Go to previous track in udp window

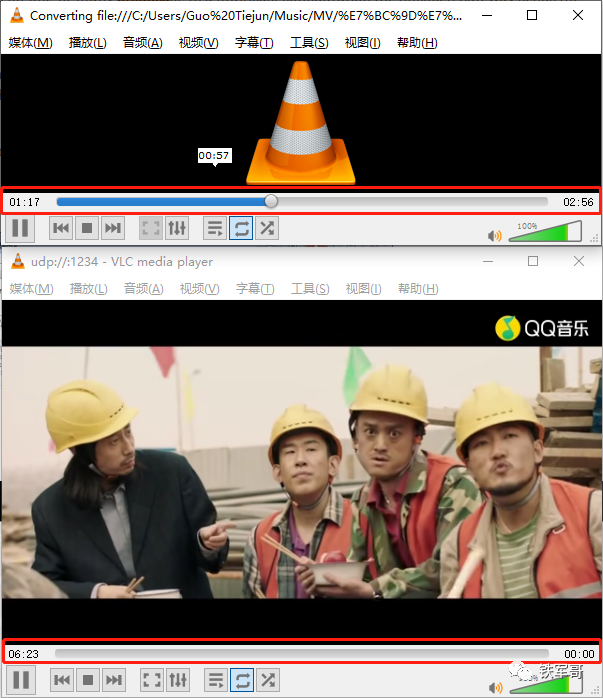62,680
